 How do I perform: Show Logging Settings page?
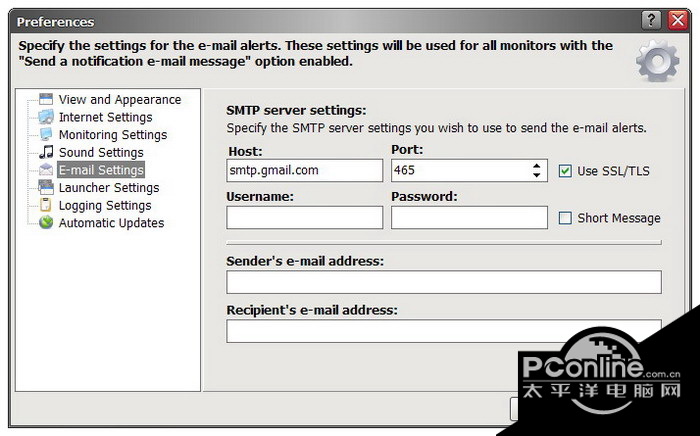tap(105, 205)
